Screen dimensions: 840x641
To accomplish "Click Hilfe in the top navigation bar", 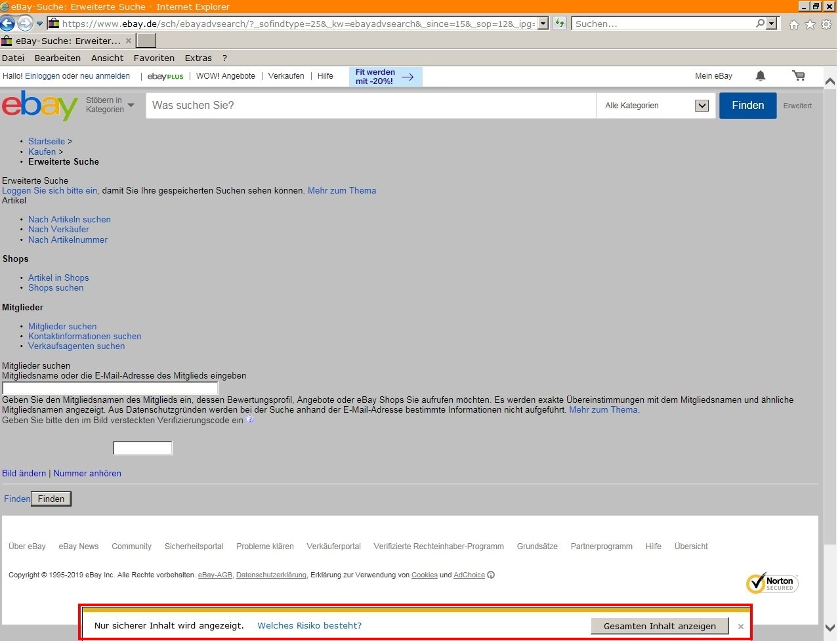I will click(x=325, y=76).
